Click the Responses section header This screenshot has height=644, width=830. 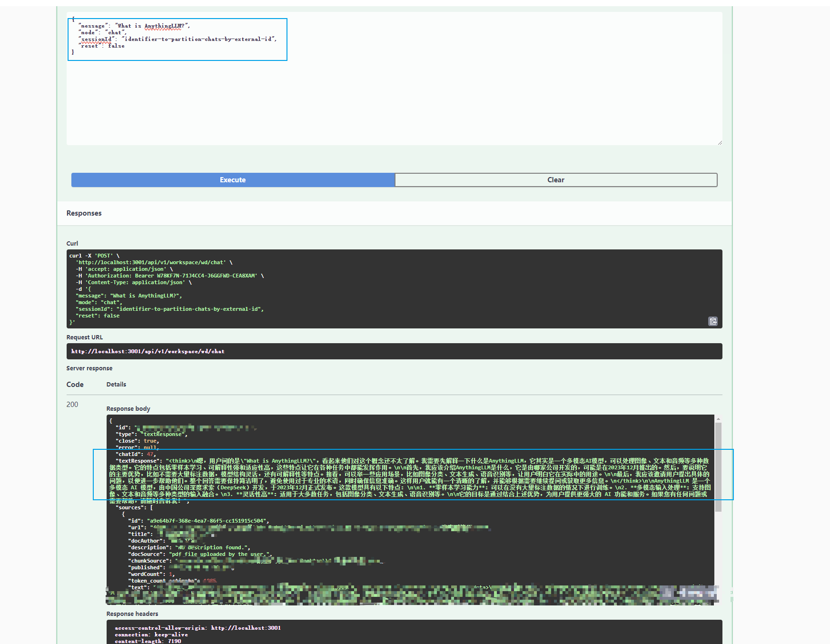(x=84, y=213)
